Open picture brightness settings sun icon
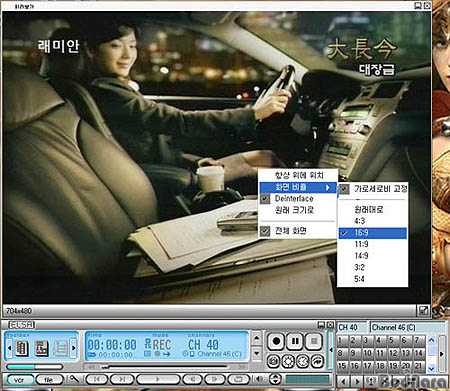 288,361
